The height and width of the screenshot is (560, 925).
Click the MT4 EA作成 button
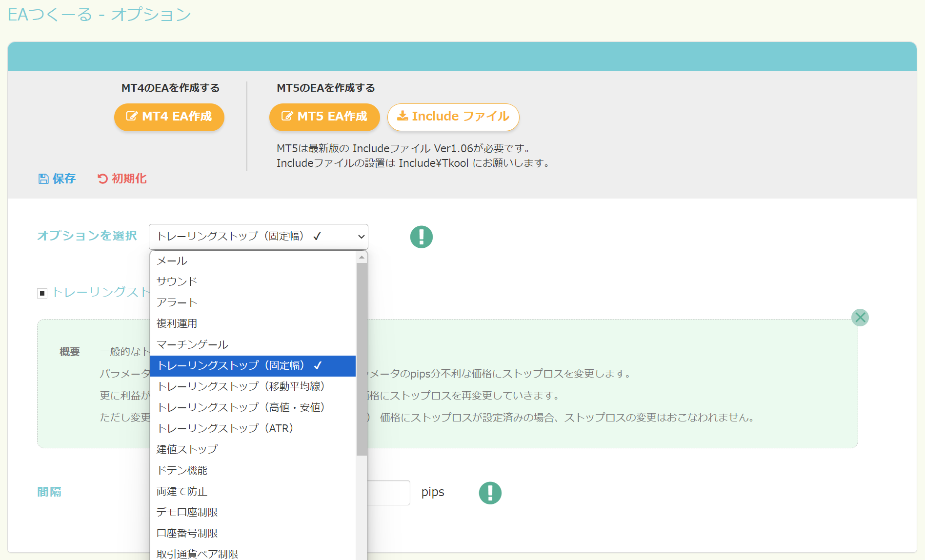[169, 117]
